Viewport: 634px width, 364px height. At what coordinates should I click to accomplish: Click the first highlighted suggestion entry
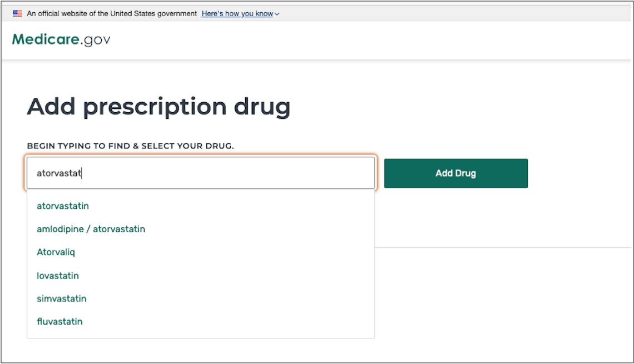[x=62, y=206]
